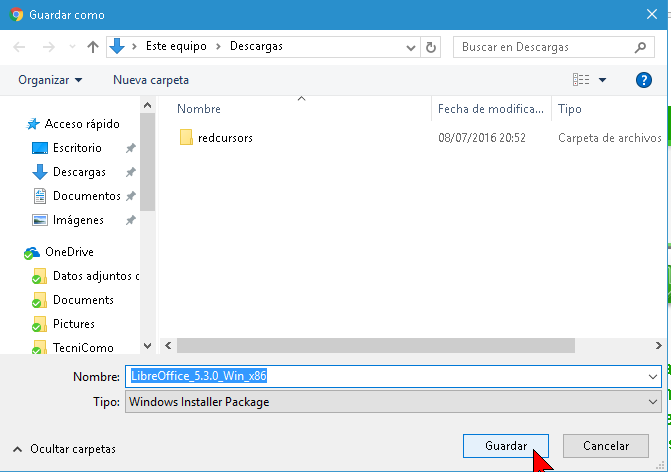The image size is (671, 472).
Task: Select 'Descargas' in the address path
Action: (x=256, y=46)
